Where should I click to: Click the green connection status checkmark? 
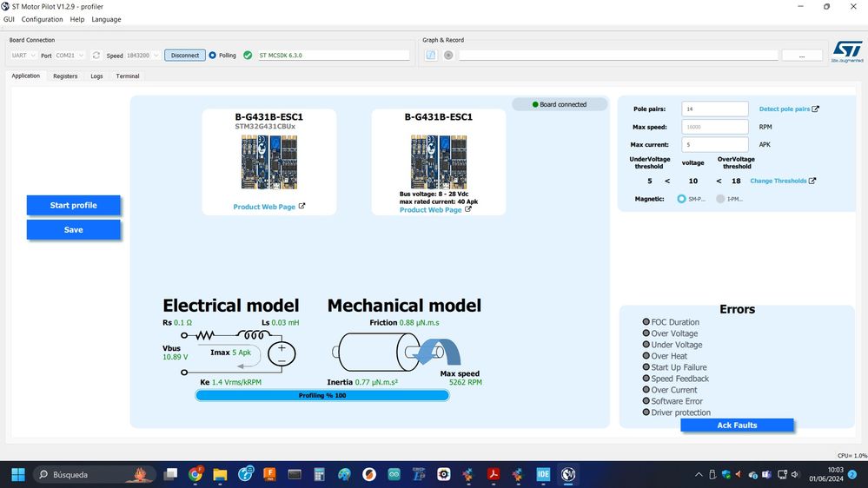tap(248, 56)
